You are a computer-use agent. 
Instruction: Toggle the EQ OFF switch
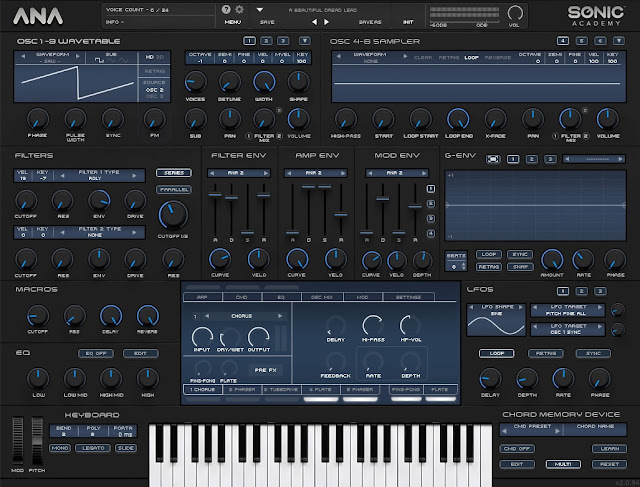[97, 353]
